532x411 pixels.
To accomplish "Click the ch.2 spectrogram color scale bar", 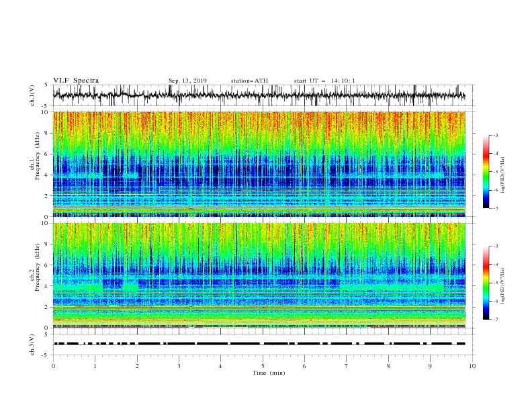I will pos(486,283).
